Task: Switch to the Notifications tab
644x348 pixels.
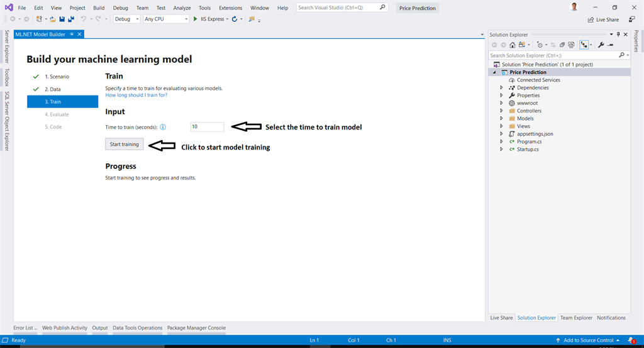Action: 611,318
